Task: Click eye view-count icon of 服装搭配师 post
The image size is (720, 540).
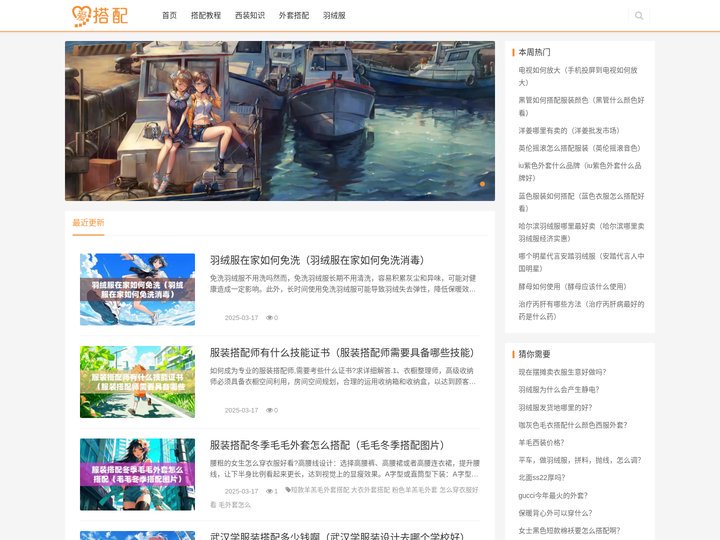Action: point(269,410)
